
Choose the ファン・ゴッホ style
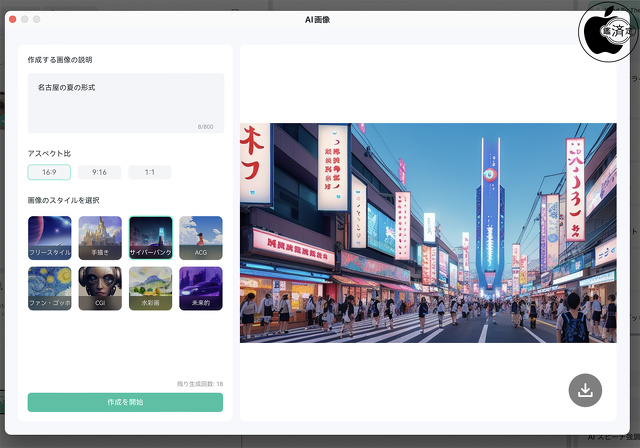click(49, 288)
